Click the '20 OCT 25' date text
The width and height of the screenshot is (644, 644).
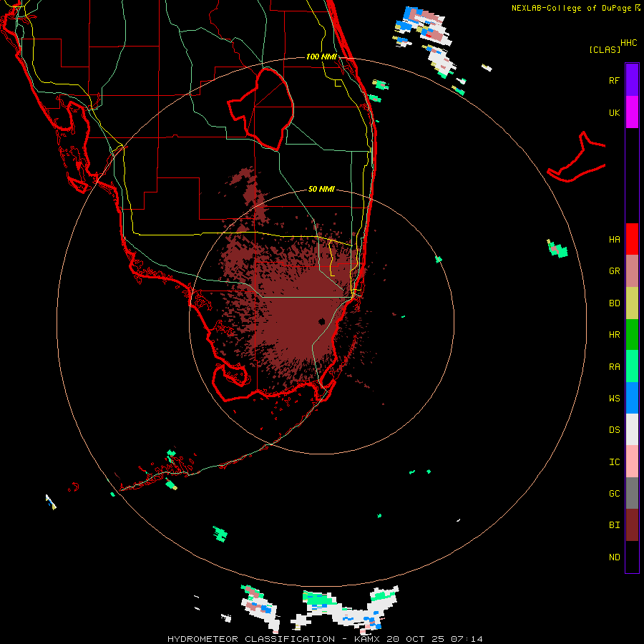416,639
